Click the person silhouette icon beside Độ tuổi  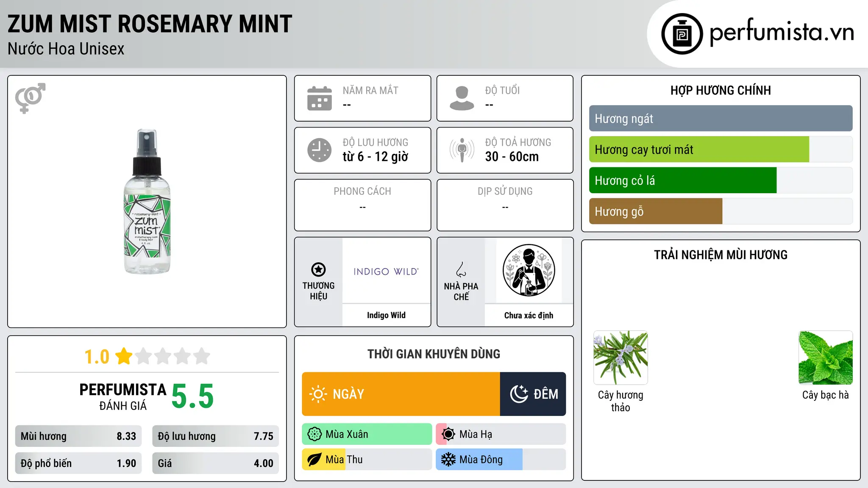[462, 98]
